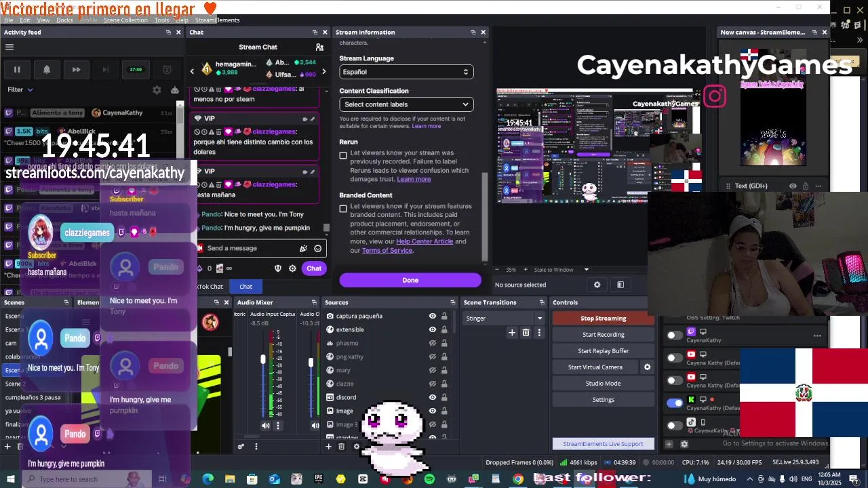
Task: Pause the Activity feed alerts
Action: coord(17,69)
